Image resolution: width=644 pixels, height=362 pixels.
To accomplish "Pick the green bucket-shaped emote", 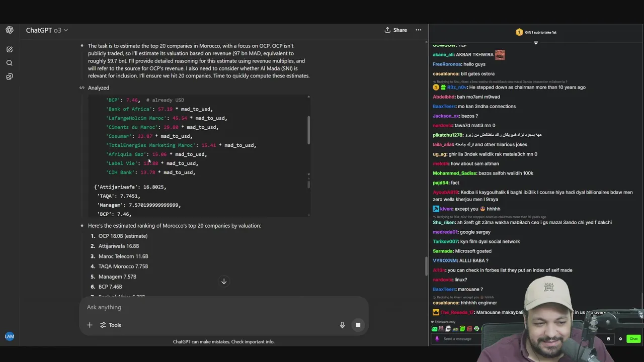I will pos(462,329).
